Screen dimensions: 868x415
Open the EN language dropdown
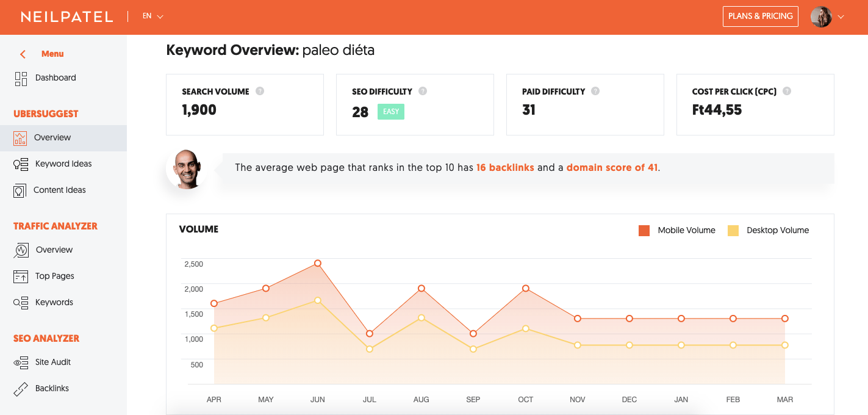pos(152,16)
